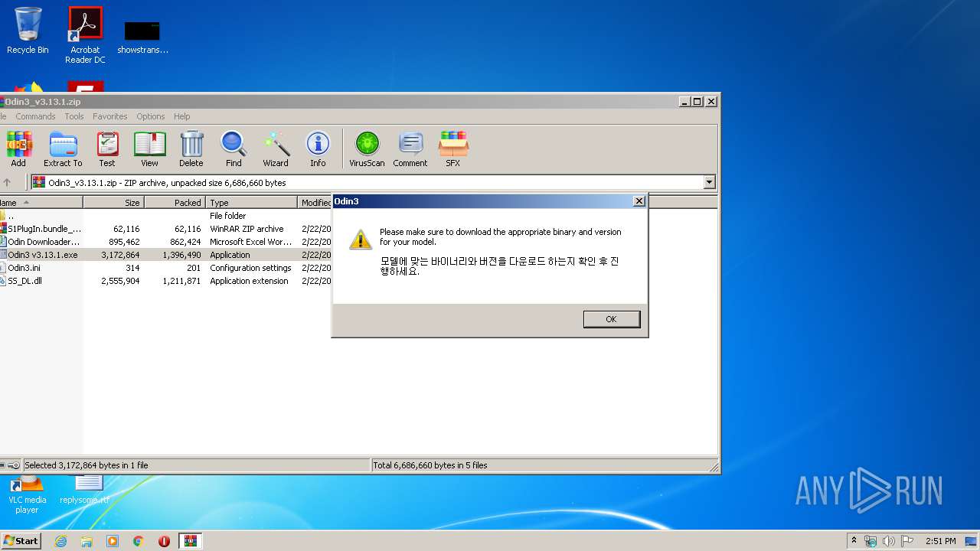Select the Odin Downloader Excel file

pyautogui.click(x=166, y=242)
